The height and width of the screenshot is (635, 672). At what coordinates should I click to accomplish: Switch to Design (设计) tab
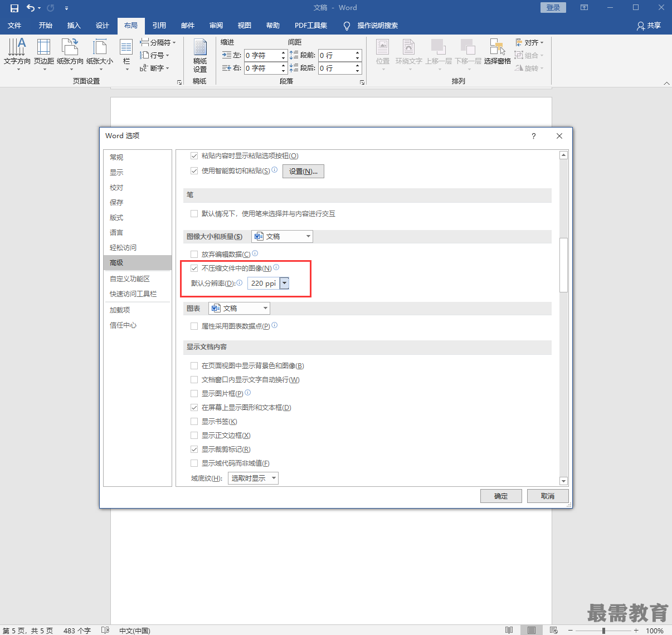point(103,26)
